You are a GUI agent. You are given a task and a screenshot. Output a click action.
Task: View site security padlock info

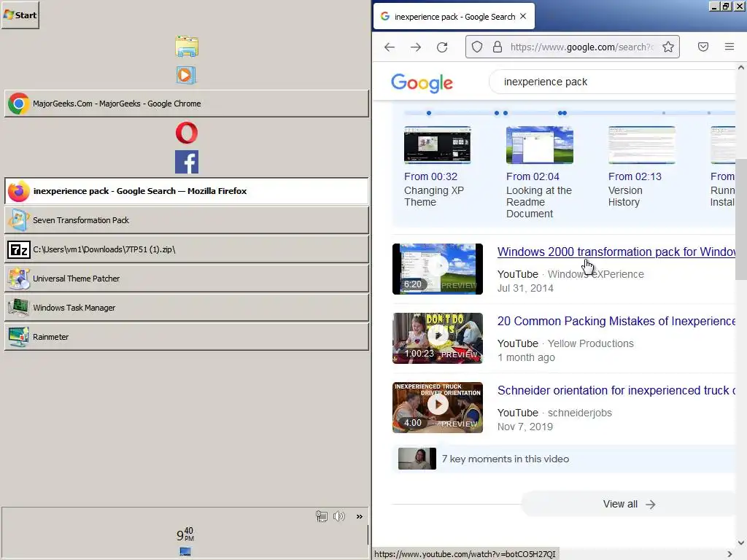[498, 47]
